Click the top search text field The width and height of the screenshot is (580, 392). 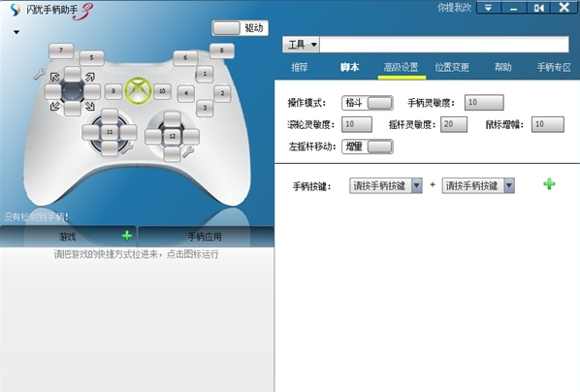pyautogui.click(x=444, y=45)
